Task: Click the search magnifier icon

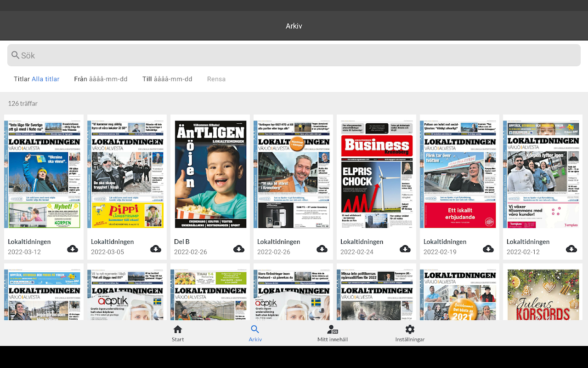Action: [x=16, y=56]
